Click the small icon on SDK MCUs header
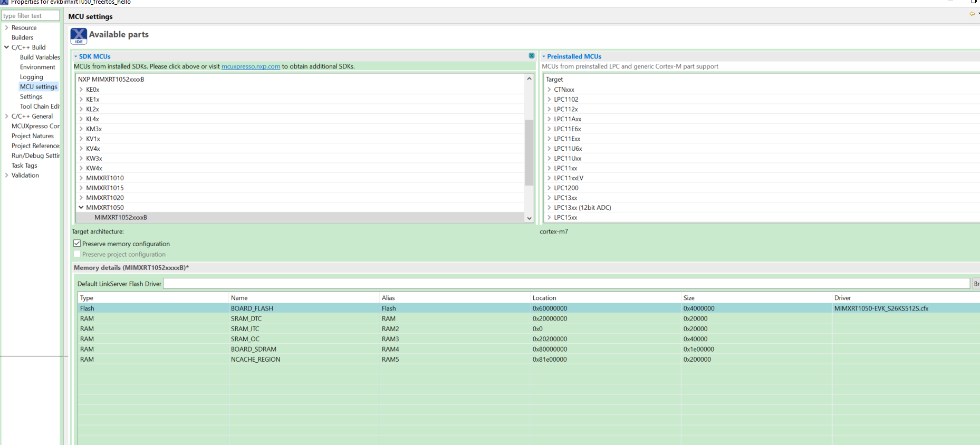 pyautogui.click(x=532, y=56)
